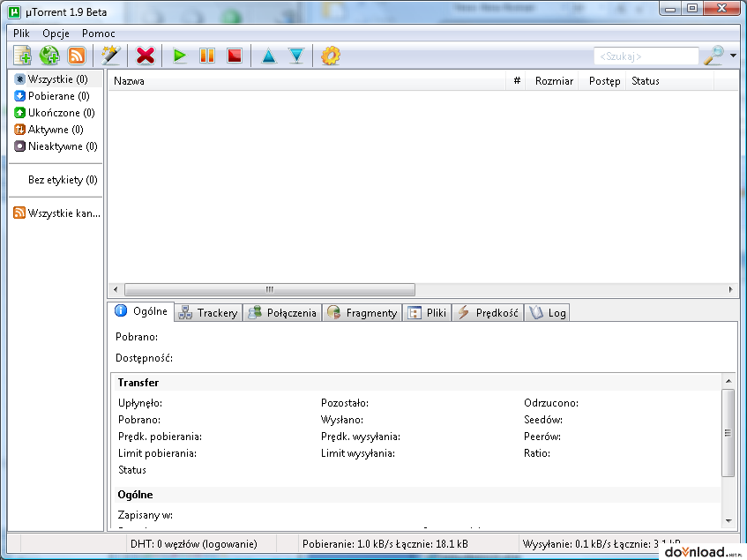Click the Add RSS Feed toolbar icon

(77, 56)
